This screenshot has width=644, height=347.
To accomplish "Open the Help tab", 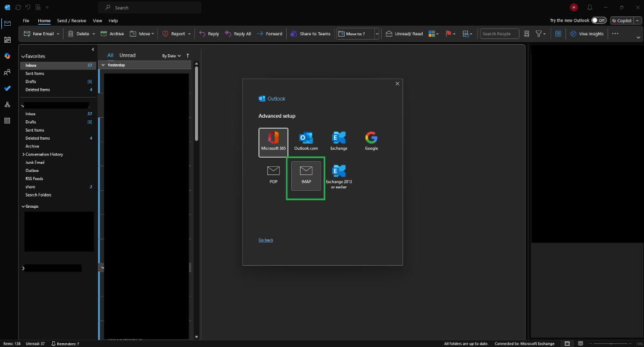I will tap(113, 21).
